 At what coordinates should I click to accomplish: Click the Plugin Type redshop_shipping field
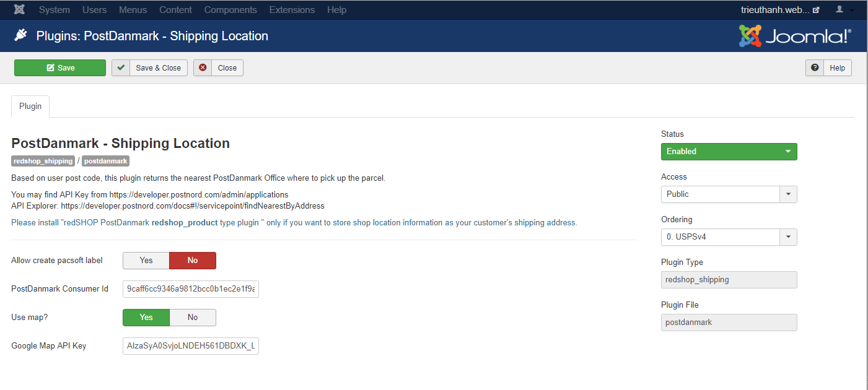(729, 280)
